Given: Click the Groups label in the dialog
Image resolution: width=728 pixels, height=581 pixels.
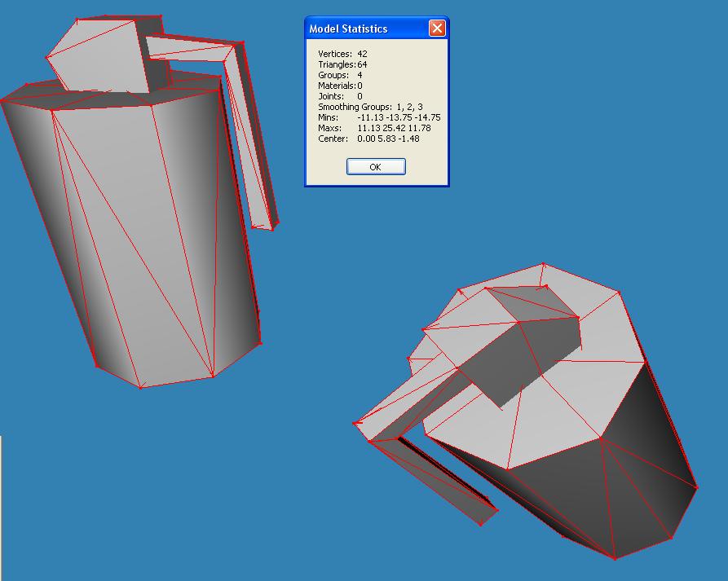Looking at the screenshot, I should (x=333, y=75).
